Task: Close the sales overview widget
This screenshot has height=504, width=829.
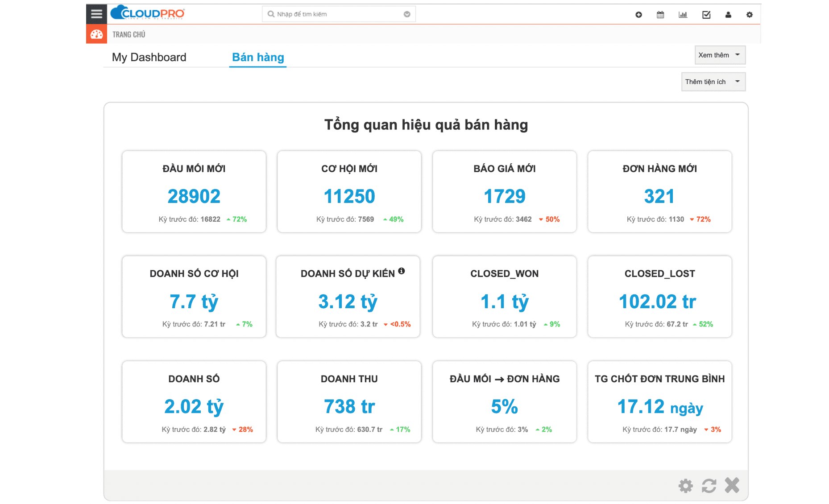Action: [732, 485]
